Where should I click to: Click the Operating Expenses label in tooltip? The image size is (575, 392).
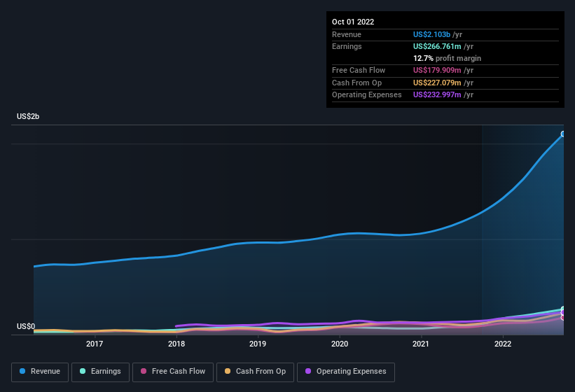pyautogui.click(x=367, y=95)
